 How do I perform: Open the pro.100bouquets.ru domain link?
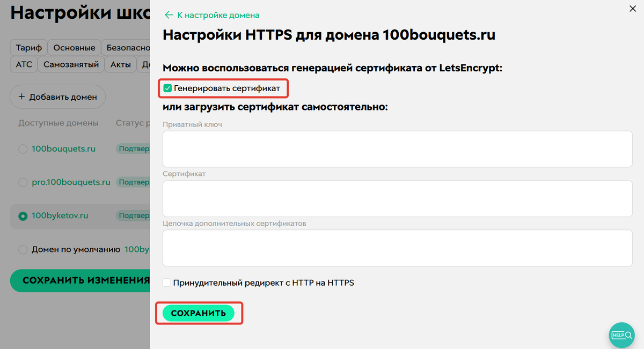71,182
